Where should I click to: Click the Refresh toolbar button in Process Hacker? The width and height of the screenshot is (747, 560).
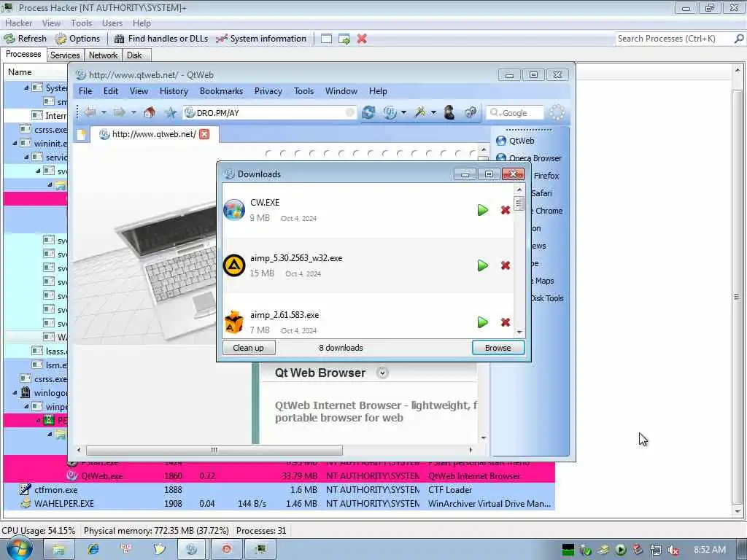point(26,39)
